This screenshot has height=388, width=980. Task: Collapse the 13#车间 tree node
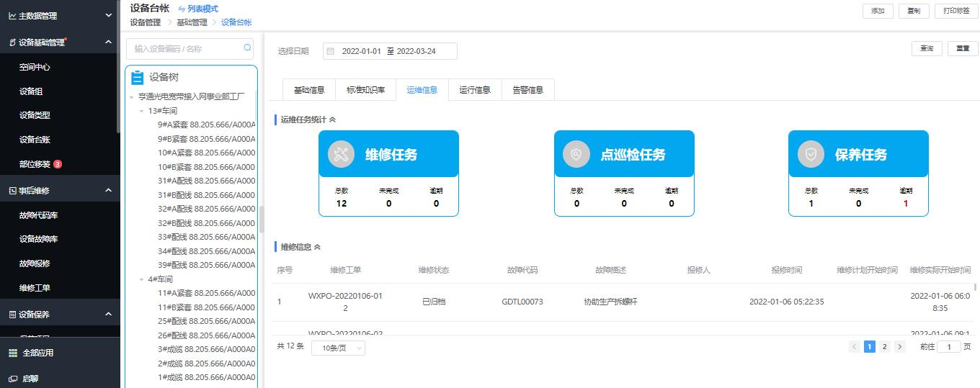tap(142, 111)
